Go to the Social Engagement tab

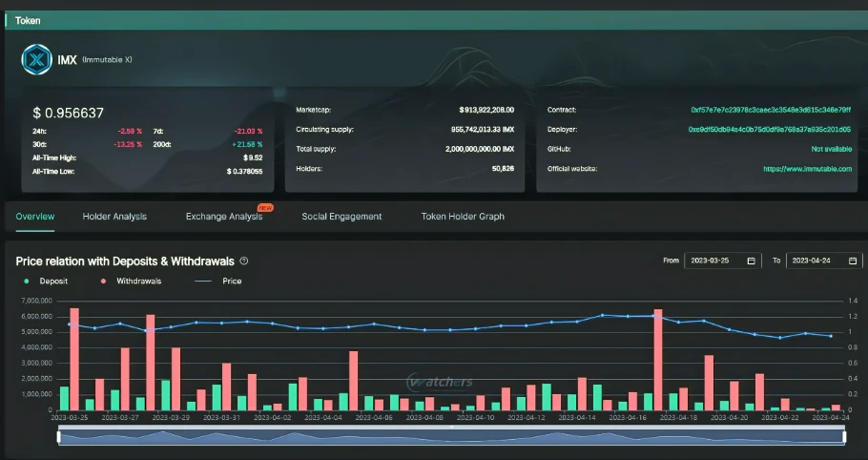click(x=341, y=217)
